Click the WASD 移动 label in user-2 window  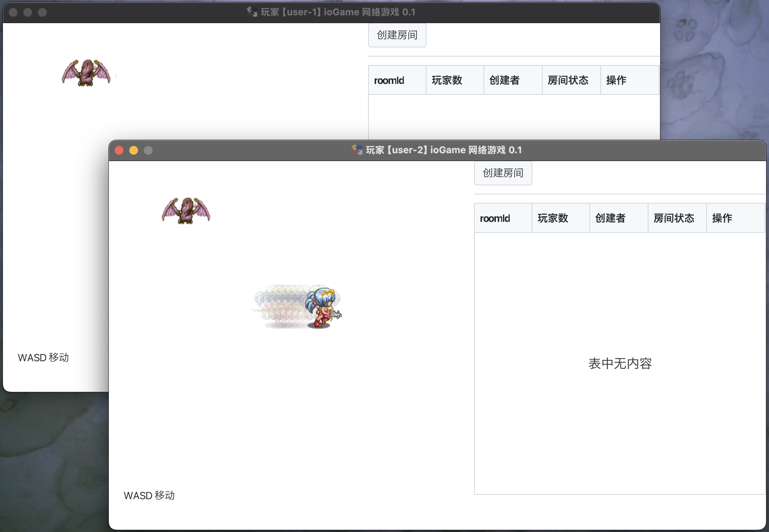[x=149, y=496]
